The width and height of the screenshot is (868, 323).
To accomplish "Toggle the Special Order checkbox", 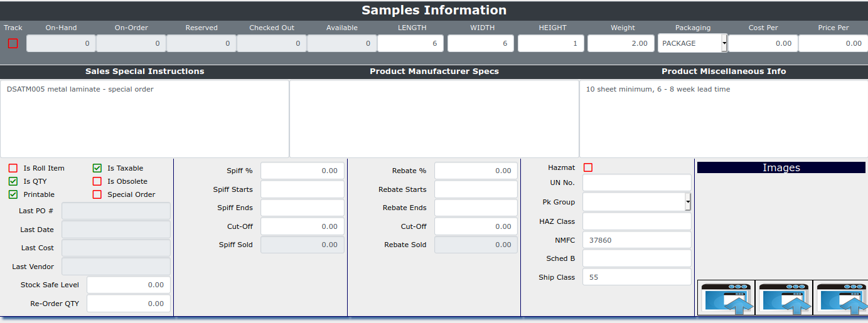I will pos(97,194).
